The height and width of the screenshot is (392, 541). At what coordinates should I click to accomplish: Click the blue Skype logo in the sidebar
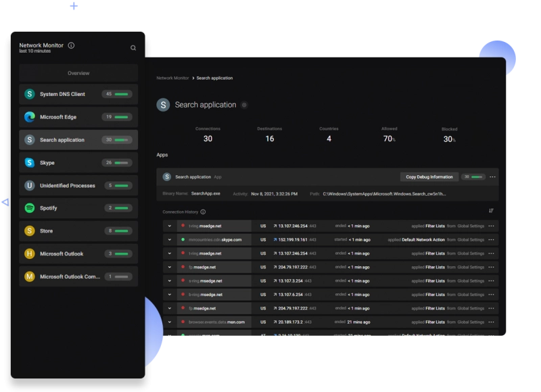click(30, 162)
